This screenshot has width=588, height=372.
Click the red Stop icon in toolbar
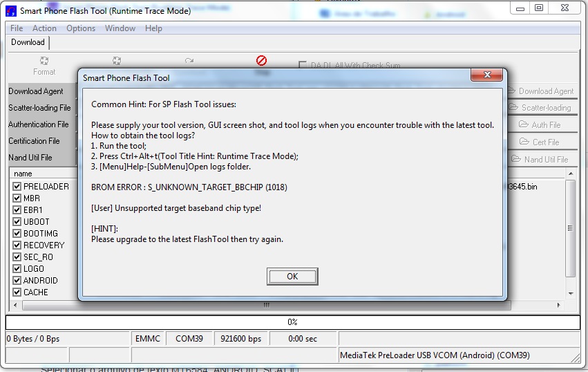coord(261,60)
